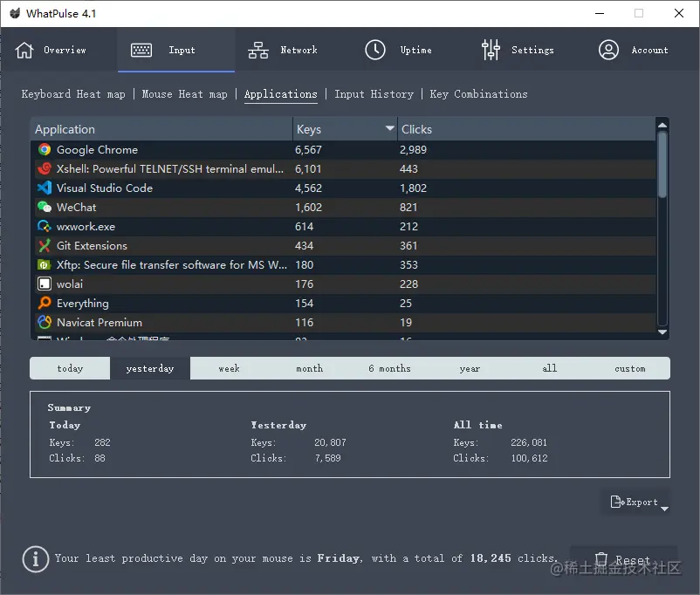Viewport: 700px width, 595px height.
Task: Open Mouse Heat map view
Action: pos(184,94)
